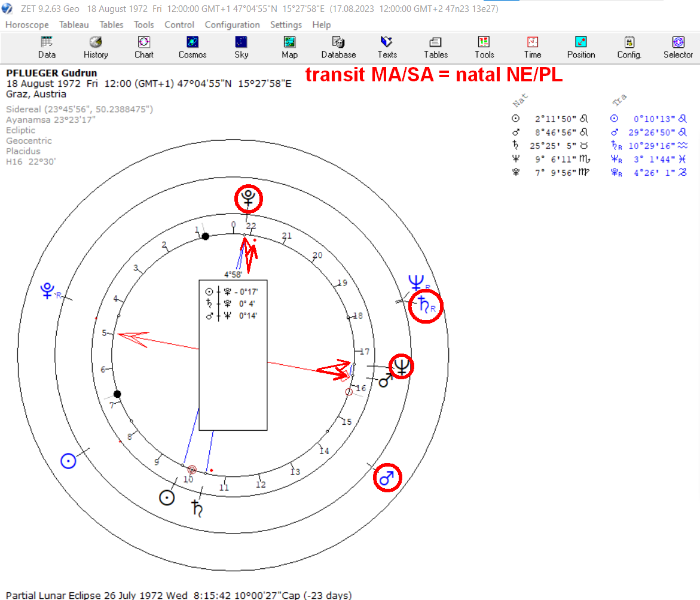This screenshot has height=600, width=700.
Task: Click the black natal Saturn glyph on chart
Action: point(197,508)
